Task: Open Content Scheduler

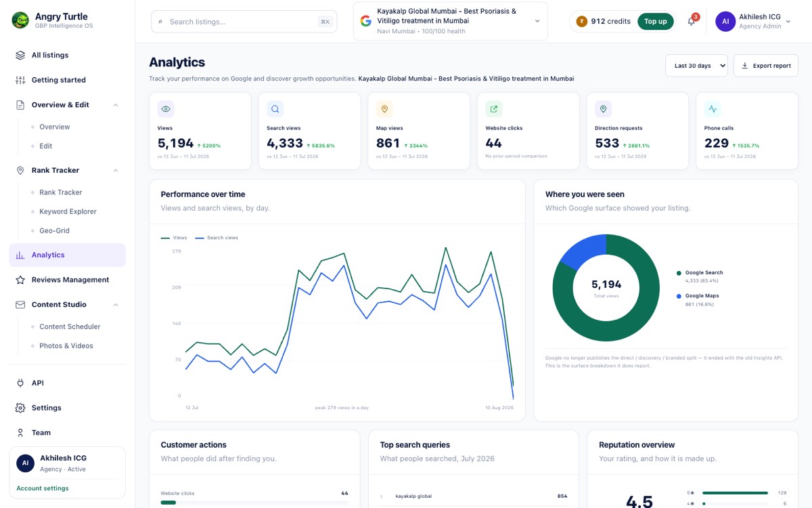Action: (x=70, y=326)
